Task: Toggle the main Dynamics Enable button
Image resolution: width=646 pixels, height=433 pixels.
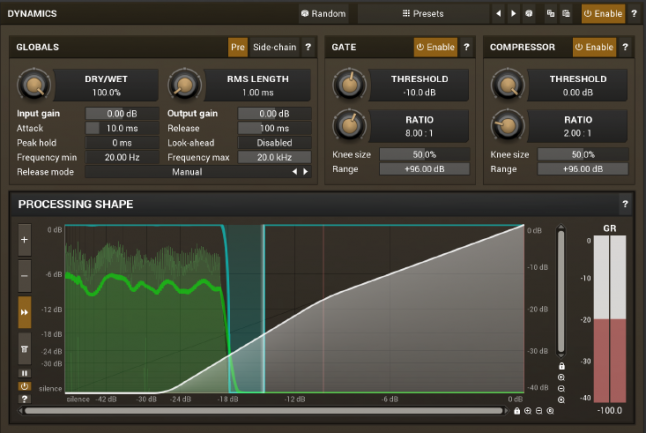Action: click(603, 14)
